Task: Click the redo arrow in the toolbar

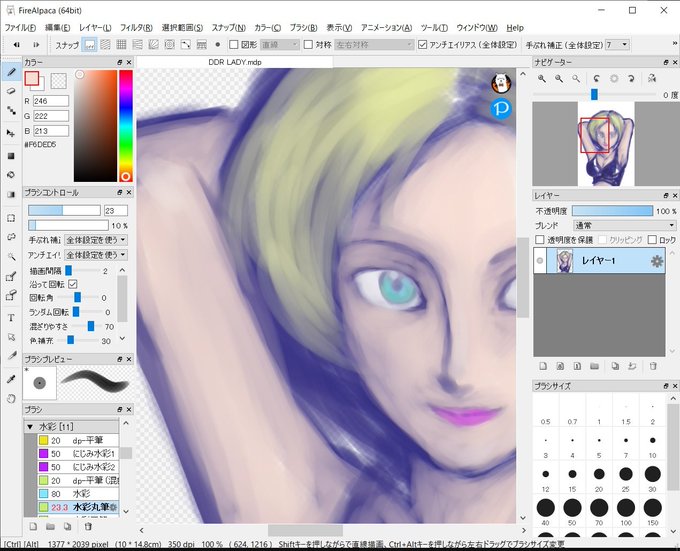Action: [36, 45]
